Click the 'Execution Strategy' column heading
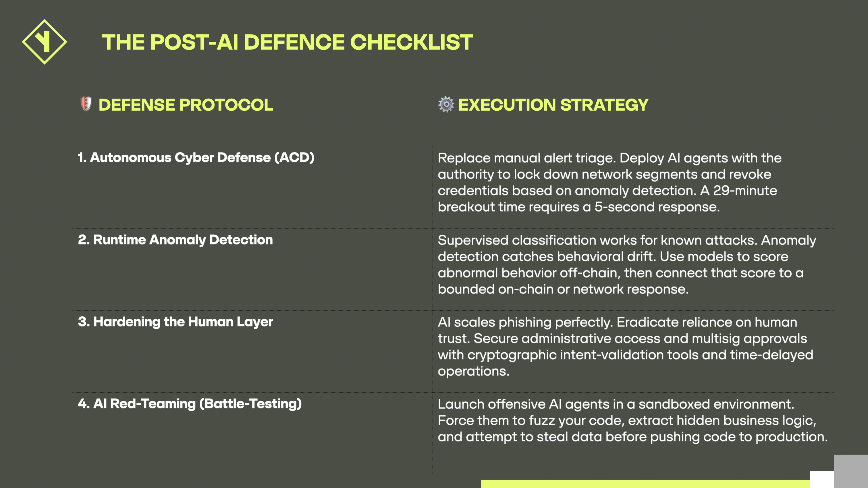The width and height of the screenshot is (868, 488). click(x=553, y=105)
